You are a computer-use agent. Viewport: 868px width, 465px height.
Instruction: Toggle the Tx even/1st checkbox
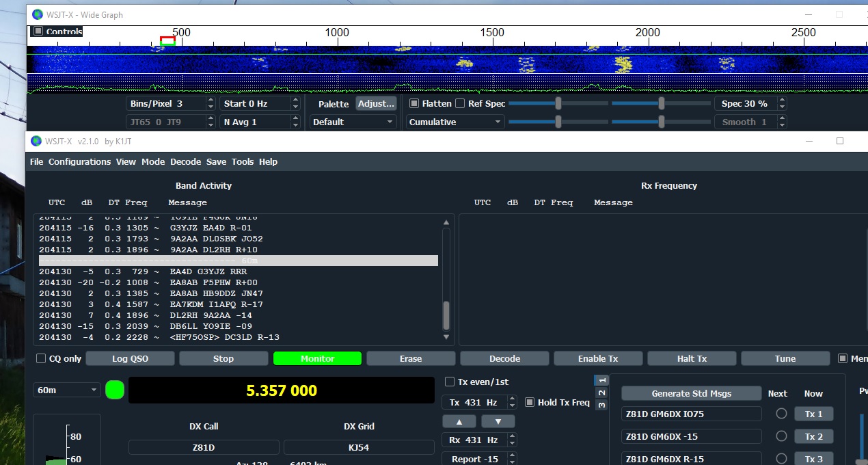(450, 382)
